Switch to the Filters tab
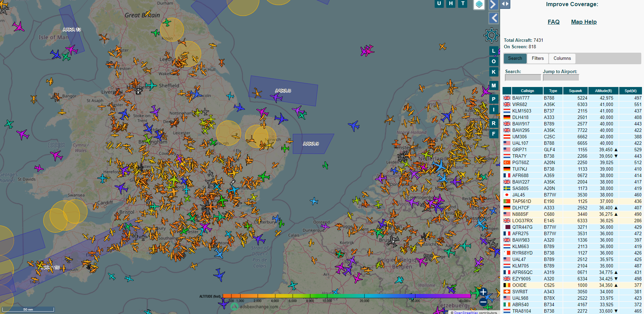This screenshot has width=644, height=314. tap(537, 58)
